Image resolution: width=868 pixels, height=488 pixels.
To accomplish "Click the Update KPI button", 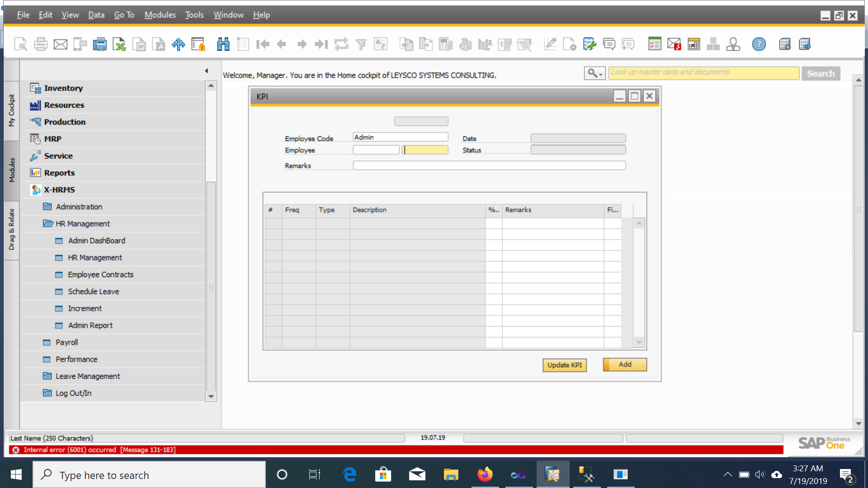I will pos(564,365).
